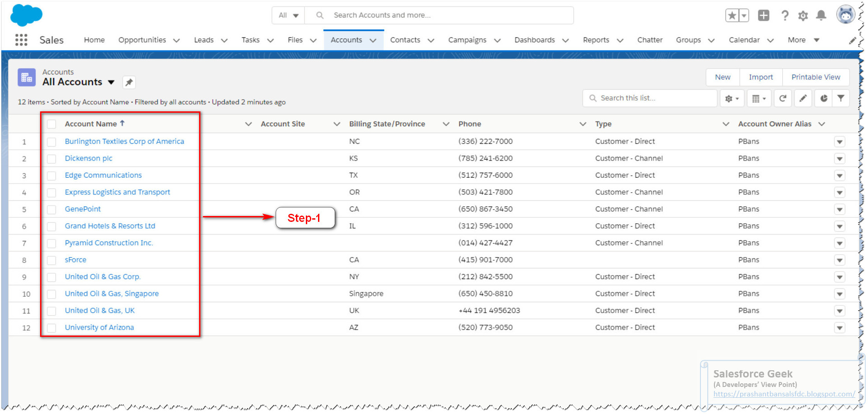868x414 pixels.
Task: Open the More navigation dropdown
Action: (x=804, y=40)
